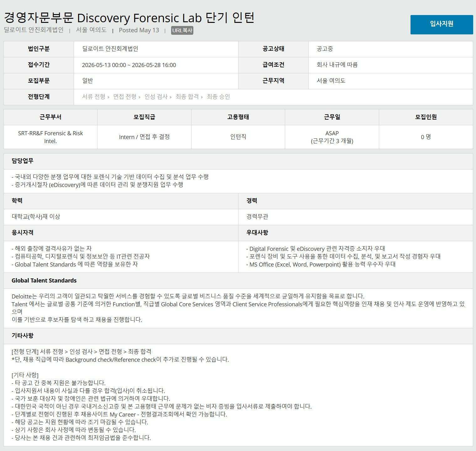The height and width of the screenshot is (451, 476).
Task: Click the 공고상태 label cell
Action: tap(273, 49)
